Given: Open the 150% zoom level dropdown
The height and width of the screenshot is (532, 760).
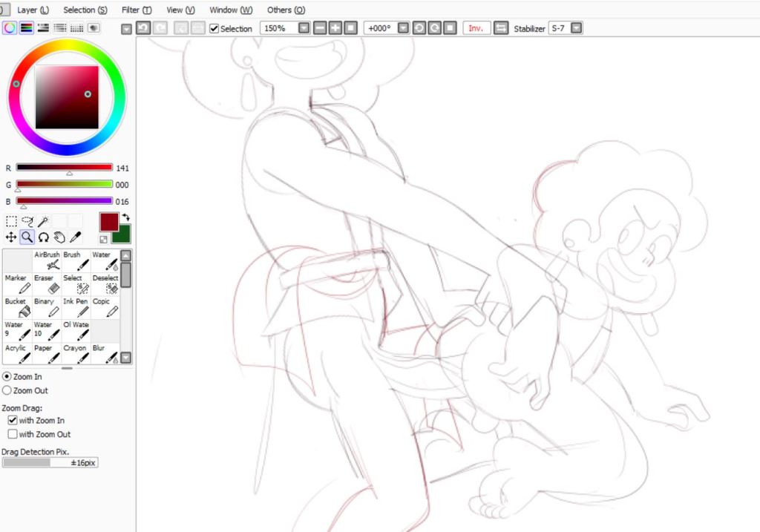Looking at the screenshot, I should pos(304,28).
